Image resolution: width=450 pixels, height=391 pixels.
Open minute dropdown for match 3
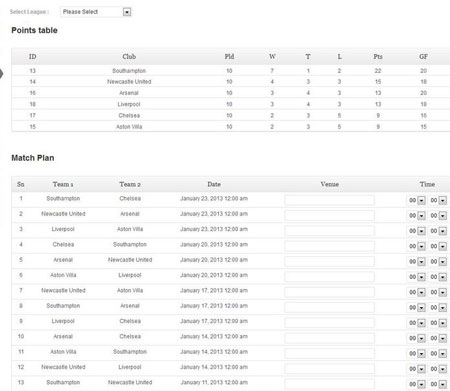[x=438, y=231]
